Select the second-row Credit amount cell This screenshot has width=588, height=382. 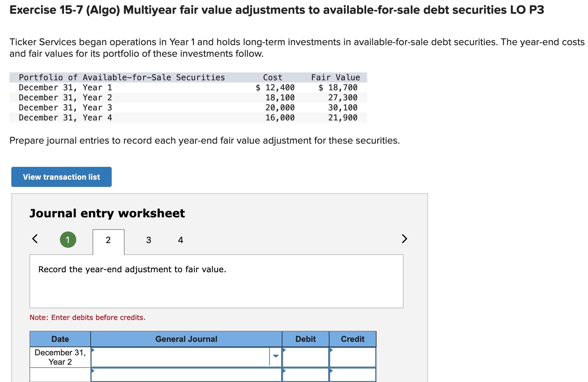coord(353,375)
